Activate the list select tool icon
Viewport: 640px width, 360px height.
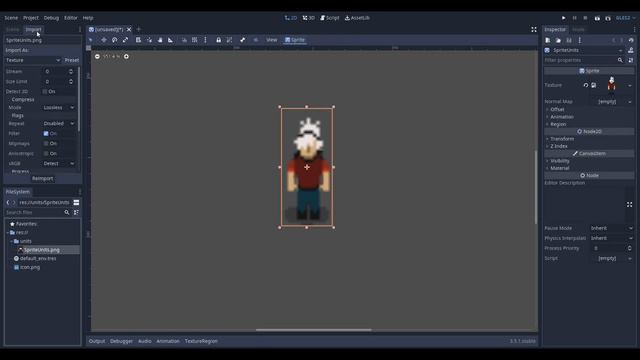tap(138, 40)
